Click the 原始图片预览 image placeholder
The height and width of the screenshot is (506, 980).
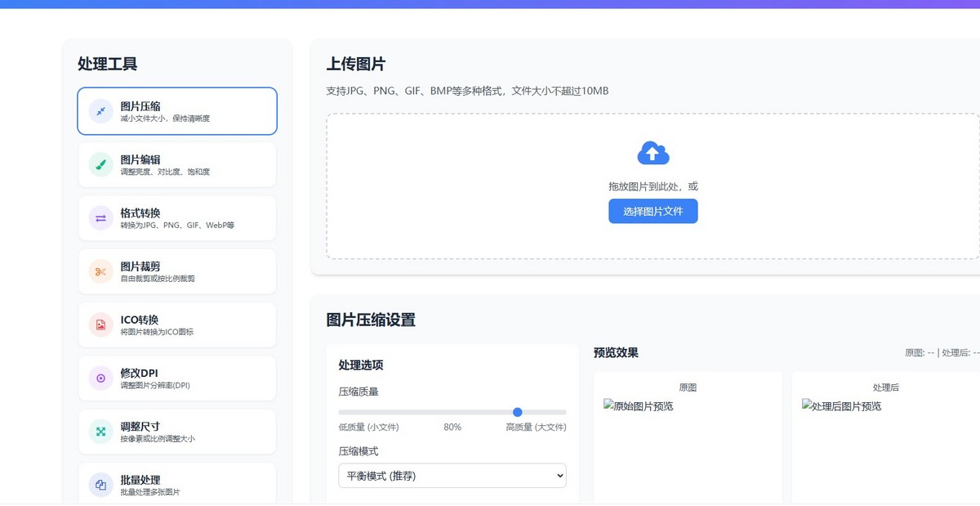coord(639,406)
